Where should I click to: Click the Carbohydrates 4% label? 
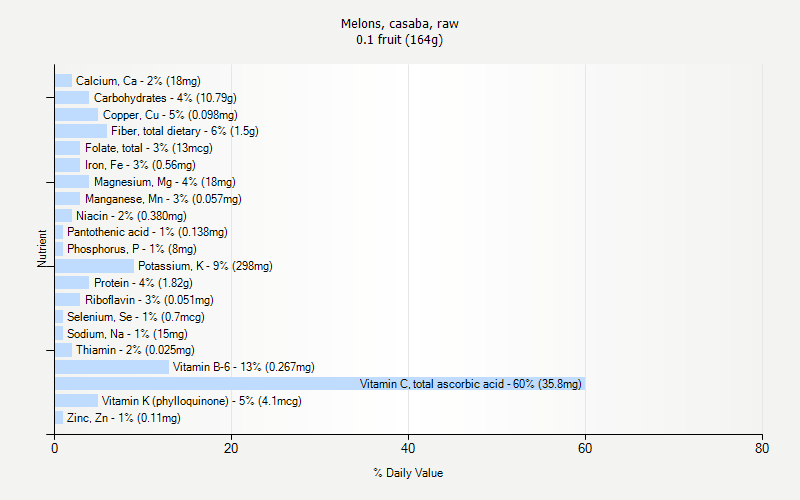(165, 97)
